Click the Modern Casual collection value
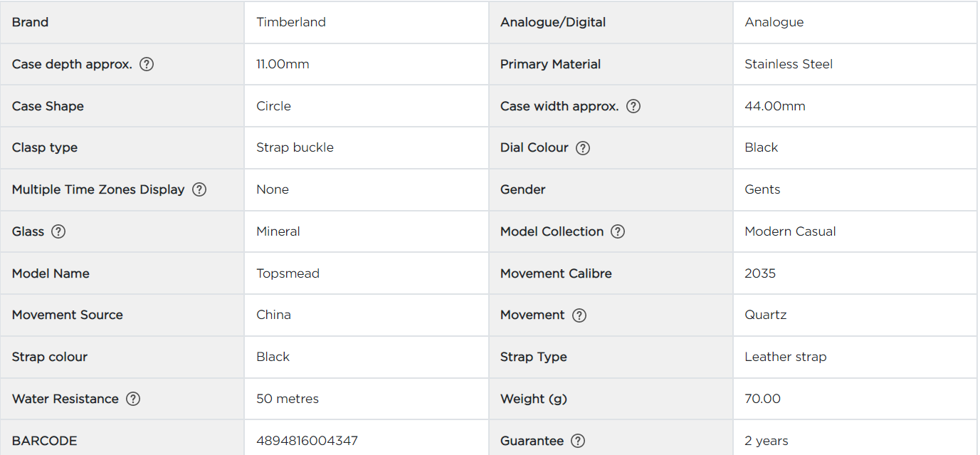The width and height of the screenshot is (980, 455). (790, 231)
